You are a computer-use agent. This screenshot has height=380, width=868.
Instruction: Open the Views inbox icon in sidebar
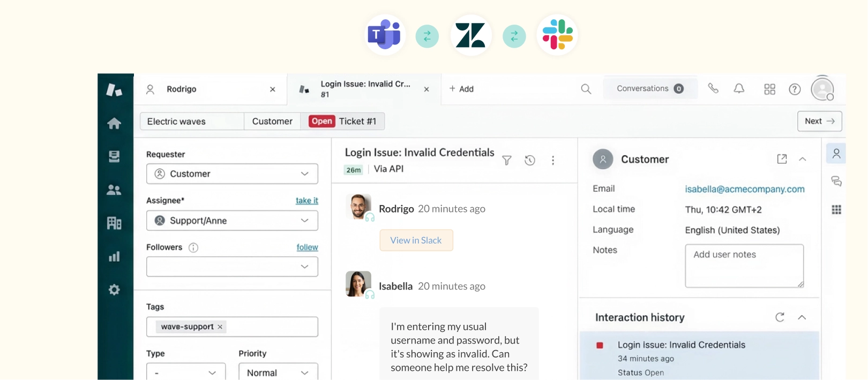[114, 156]
